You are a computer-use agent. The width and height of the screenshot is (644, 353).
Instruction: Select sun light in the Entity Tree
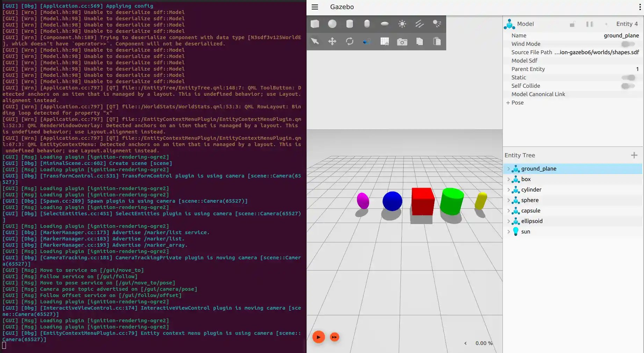click(x=573, y=232)
